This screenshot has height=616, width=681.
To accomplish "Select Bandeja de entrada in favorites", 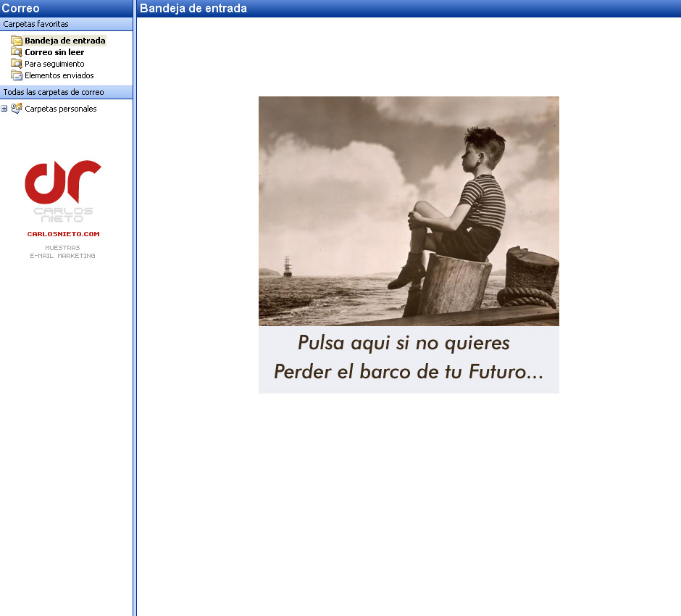I will coord(64,41).
